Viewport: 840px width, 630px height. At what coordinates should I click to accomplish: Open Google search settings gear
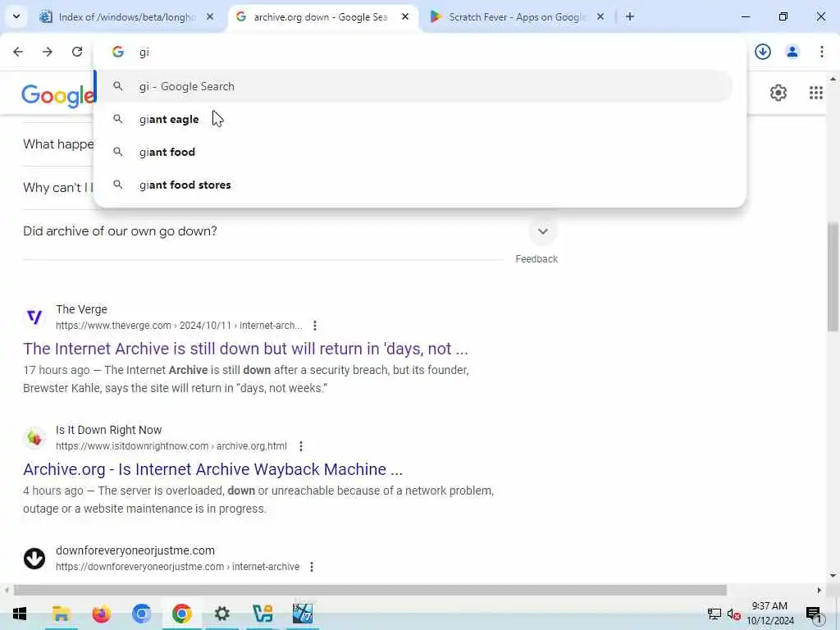(x=778, y=93)
